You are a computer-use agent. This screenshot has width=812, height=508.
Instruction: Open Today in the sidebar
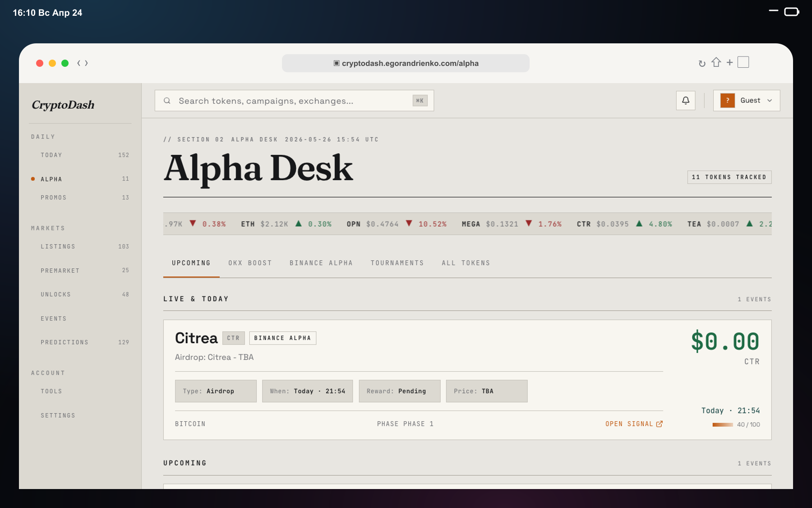click(80, 155)
